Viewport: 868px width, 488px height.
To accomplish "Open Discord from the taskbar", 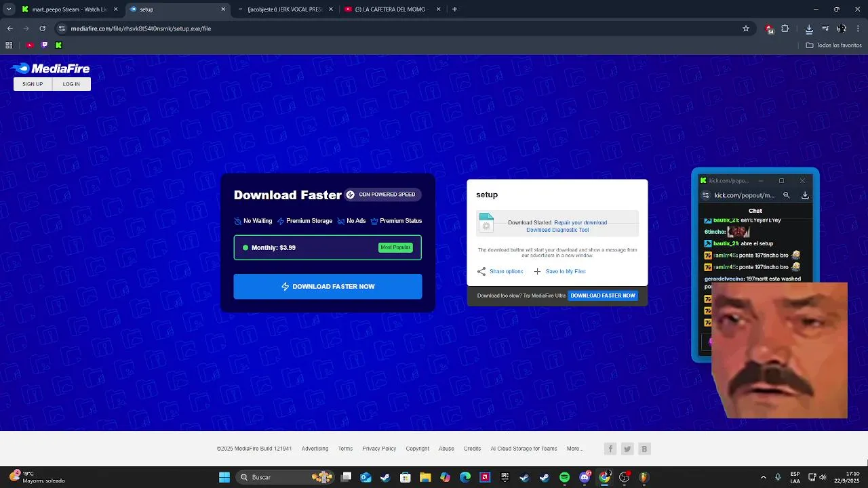I will (x=585, y=477).
